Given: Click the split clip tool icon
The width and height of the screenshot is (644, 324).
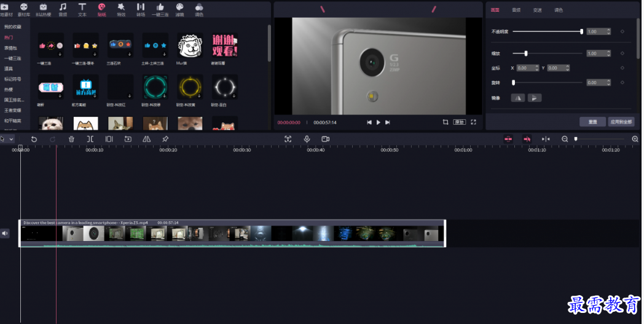Looking at the screenshot, I should point(90,139).
